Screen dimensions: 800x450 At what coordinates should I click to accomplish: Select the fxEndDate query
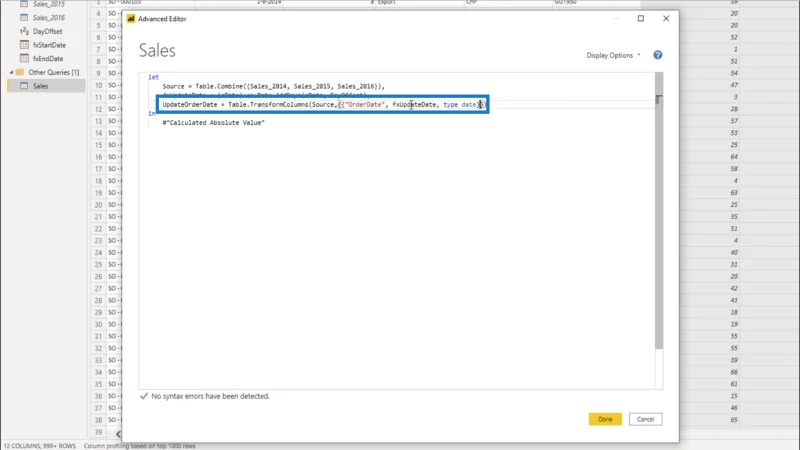pyautogui.click(x=47, y=59)
